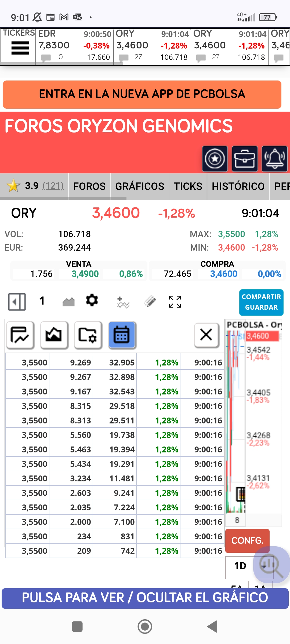Screen dimensions: 290x644
Task: Expand the folder settings menu
Action: click(88, 335)
